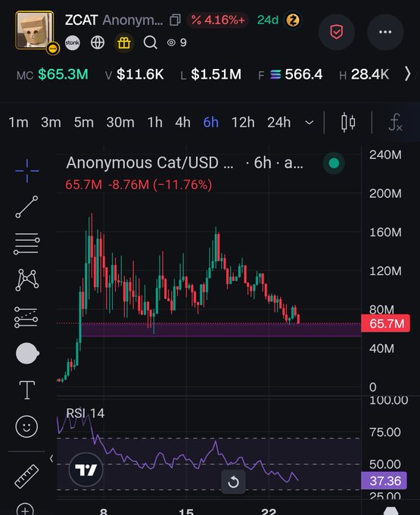Select the 24h timeframe
420x515 pixels.
click(279, 123)
